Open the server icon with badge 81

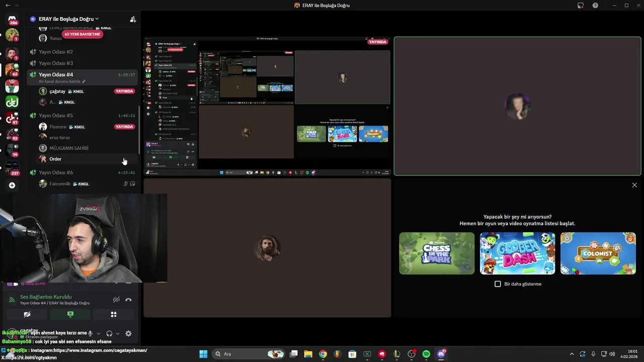[x=12, y=119]
